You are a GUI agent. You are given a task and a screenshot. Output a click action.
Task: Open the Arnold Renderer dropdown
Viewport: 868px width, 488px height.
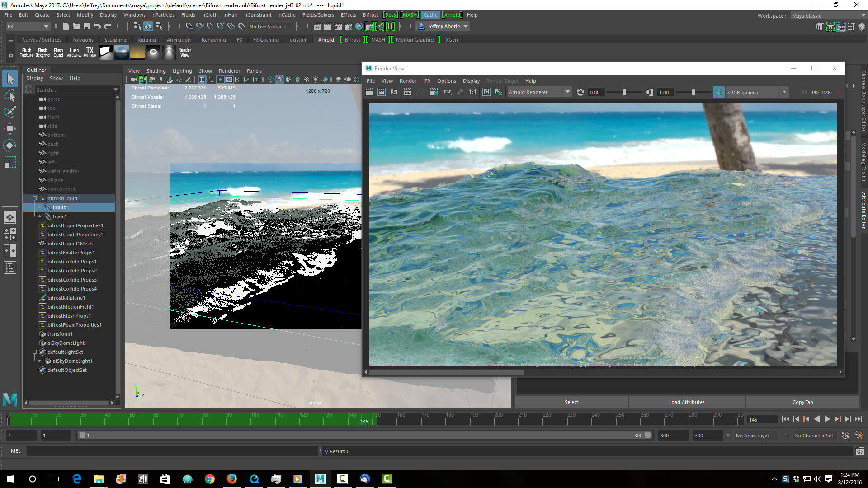click(567, 92)
